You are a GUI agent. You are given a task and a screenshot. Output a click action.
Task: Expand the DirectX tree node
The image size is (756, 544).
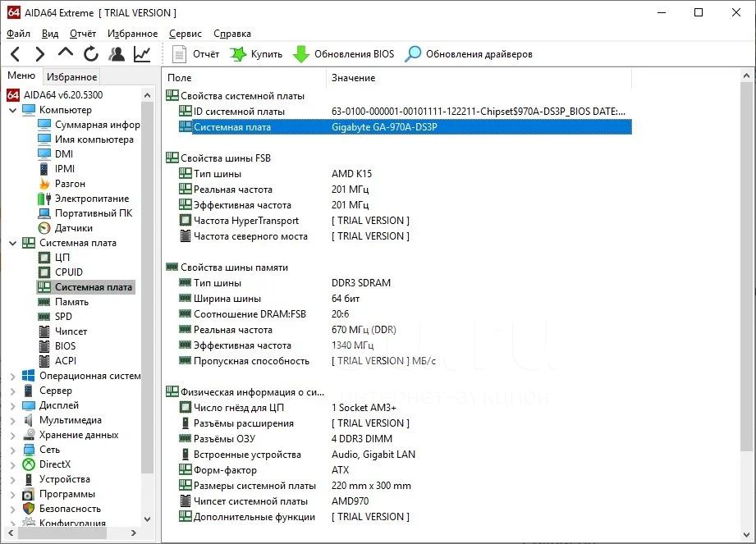pos(13,465)
